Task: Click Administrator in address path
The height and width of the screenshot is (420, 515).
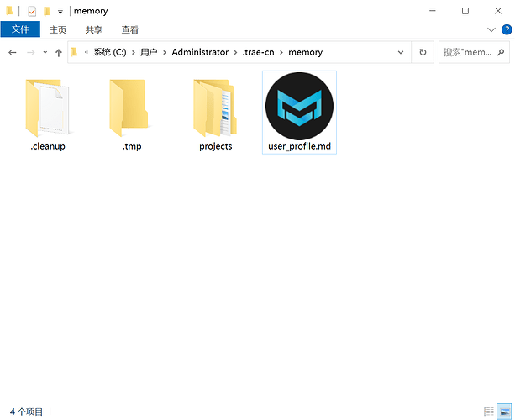Action: point(200,52)
